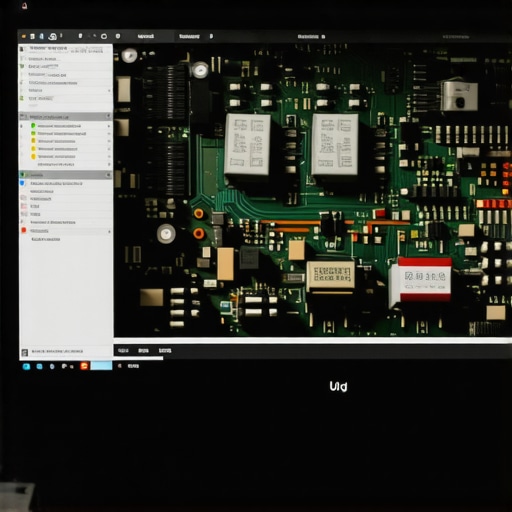
Task: Open the second, highlighted tab in top bar
Action: [189, 36]
